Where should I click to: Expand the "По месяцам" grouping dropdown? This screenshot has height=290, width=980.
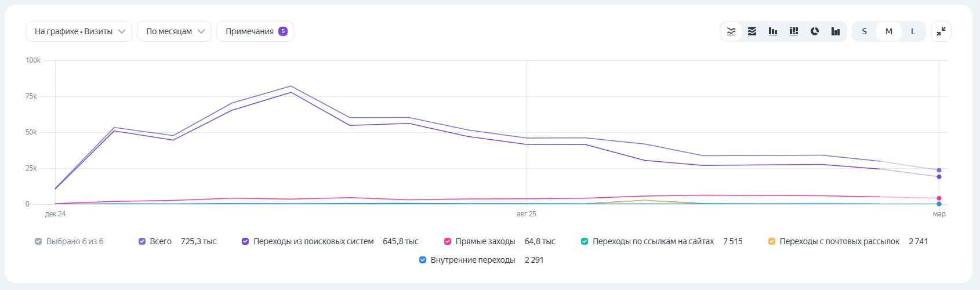(x=175, y=31)
